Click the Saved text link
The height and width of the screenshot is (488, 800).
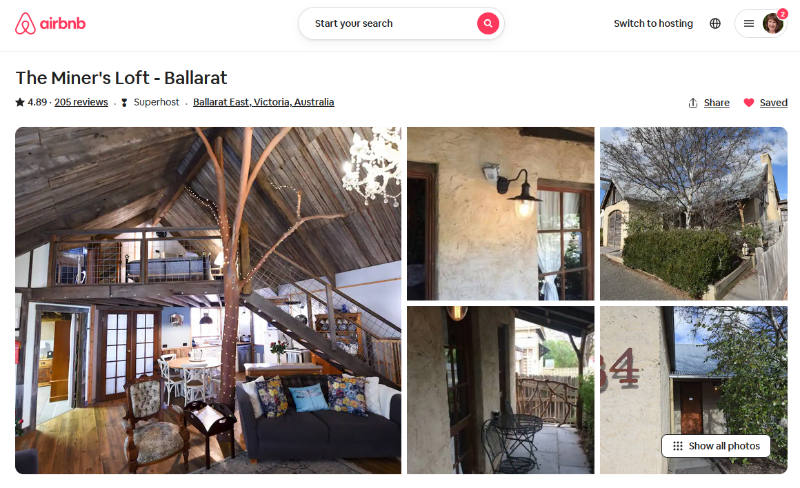[773, 103]
